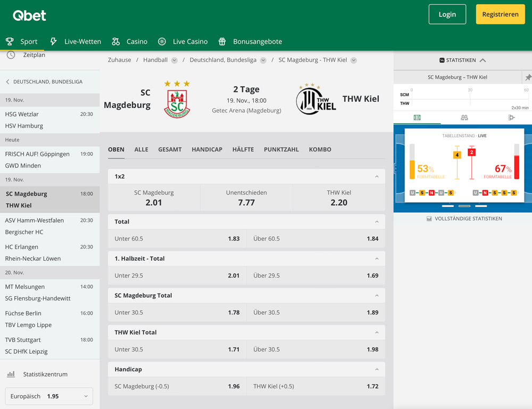Select the bracket icon in statistics panel

coord(512,117)
